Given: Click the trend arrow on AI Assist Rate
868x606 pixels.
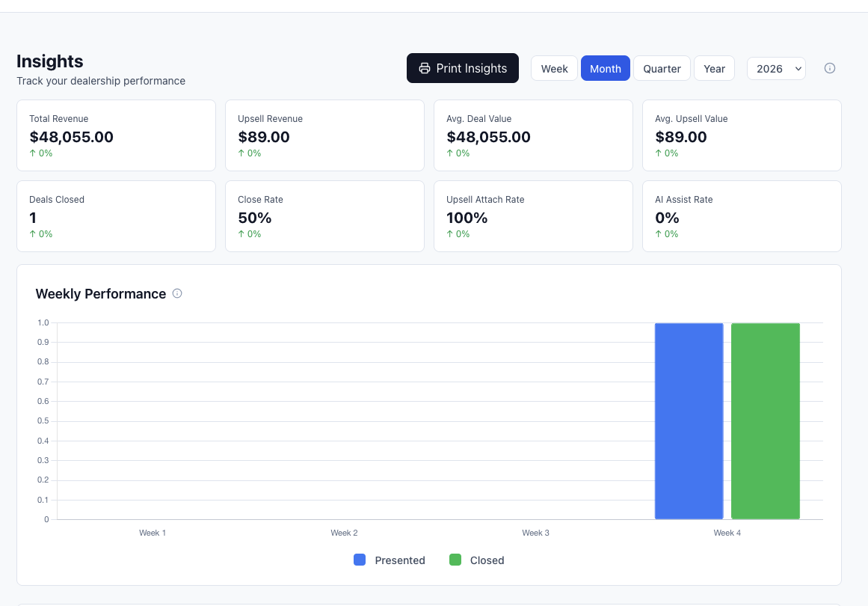Looking at the screenshot, I should (x=658, y=233).
